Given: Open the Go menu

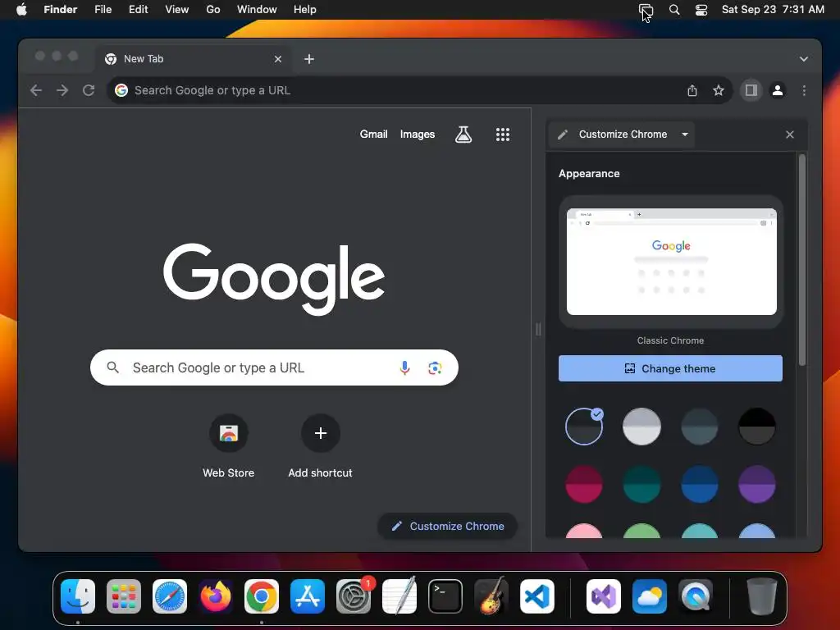Looking at the screenshot, I should click(213, 10).
